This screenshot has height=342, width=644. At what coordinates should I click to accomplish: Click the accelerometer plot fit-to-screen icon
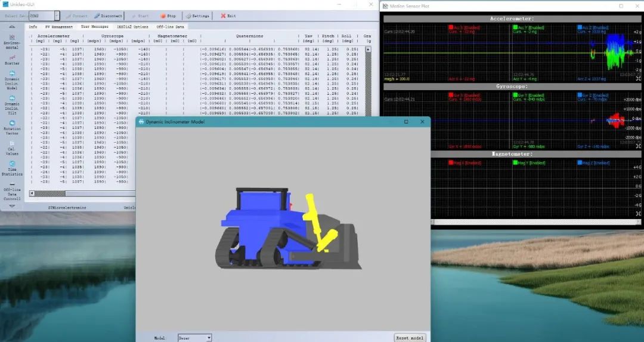(x=638, y=78)
